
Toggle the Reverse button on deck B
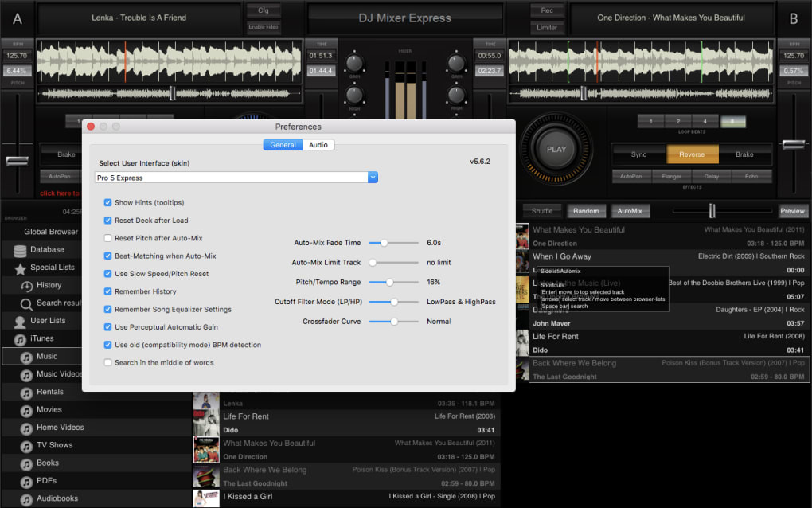(x=692, y=154)
